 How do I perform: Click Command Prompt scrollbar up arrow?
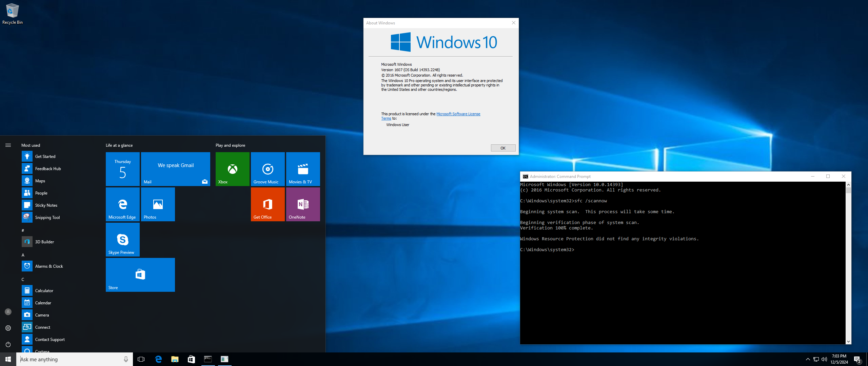(x=848, y=185)
